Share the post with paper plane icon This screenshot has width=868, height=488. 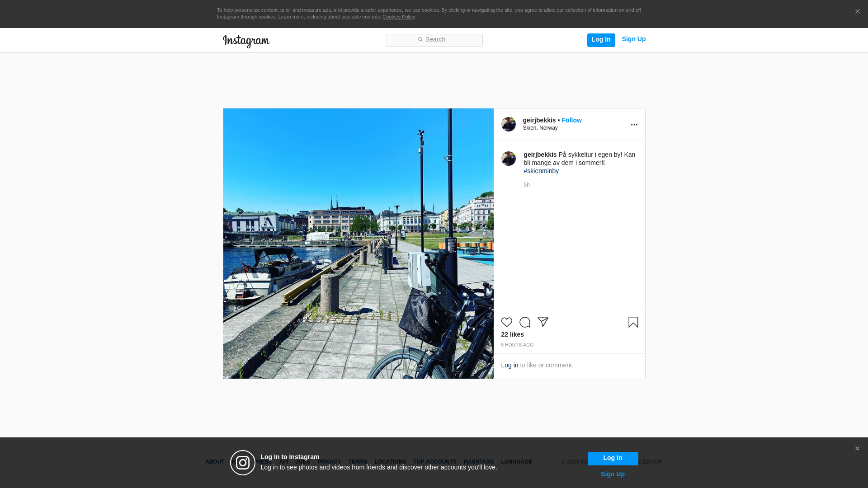(542, 322)
